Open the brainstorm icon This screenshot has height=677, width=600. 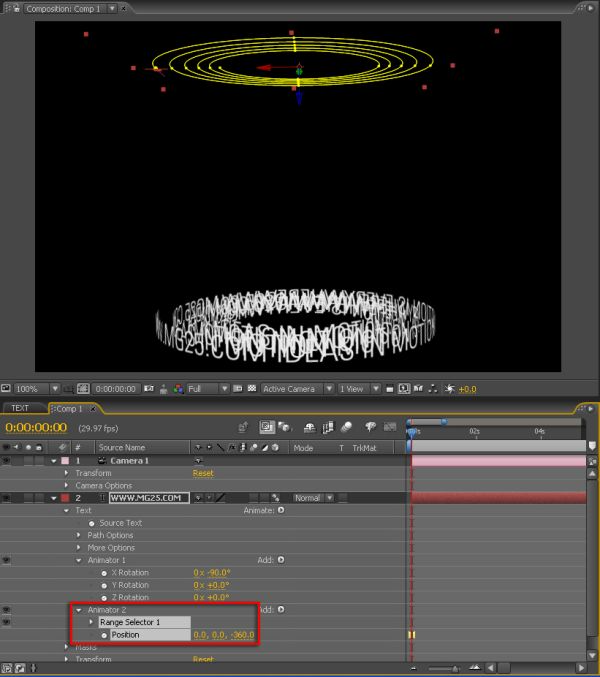click(x=370, y=427)
